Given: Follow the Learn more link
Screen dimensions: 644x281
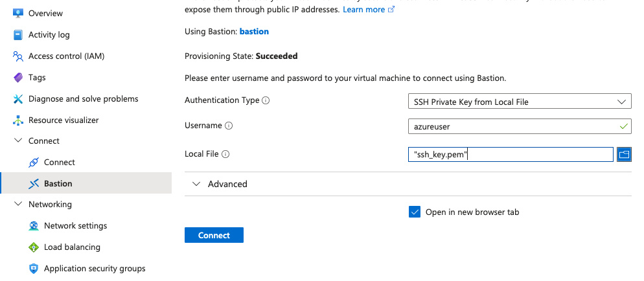Looking at the screenshot, I should pyautogui.click(x=364, y=10).
